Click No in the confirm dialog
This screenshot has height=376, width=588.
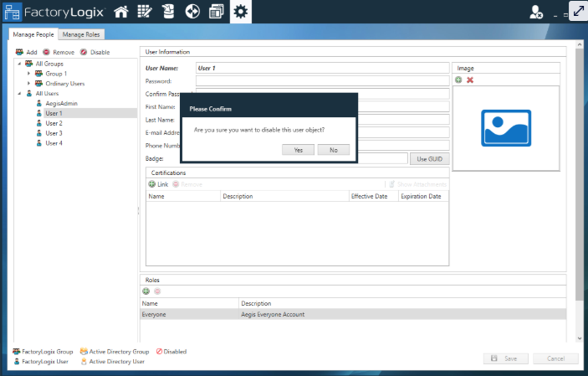click(333, 150)
